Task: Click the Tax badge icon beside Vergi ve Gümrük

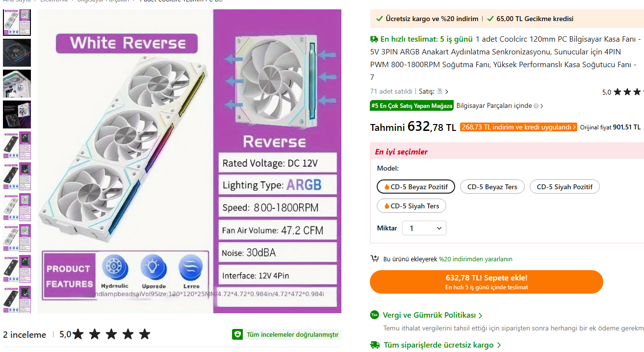Action: (375, 315)
